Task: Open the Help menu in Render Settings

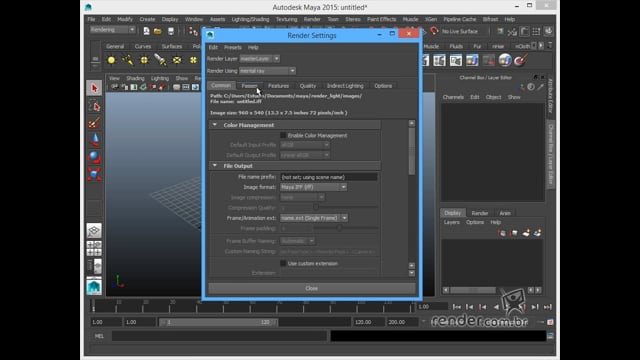Action: pyautogui.click(x=253, y=47)
